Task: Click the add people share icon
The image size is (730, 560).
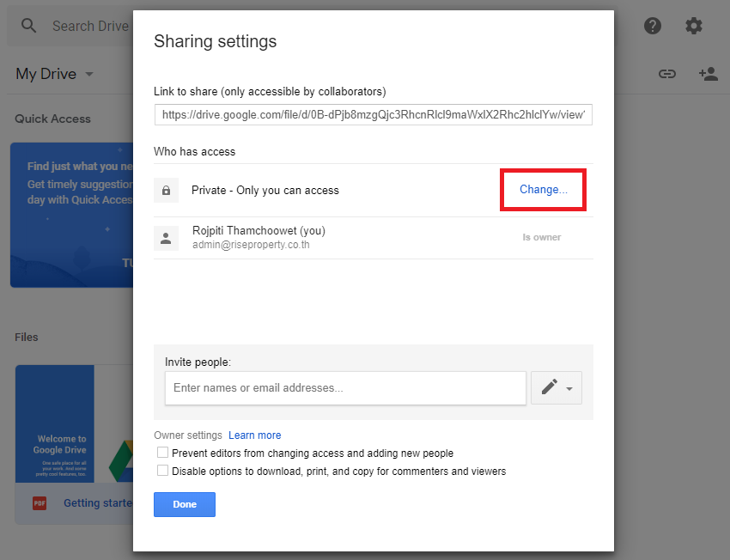Action: [708, 74]
